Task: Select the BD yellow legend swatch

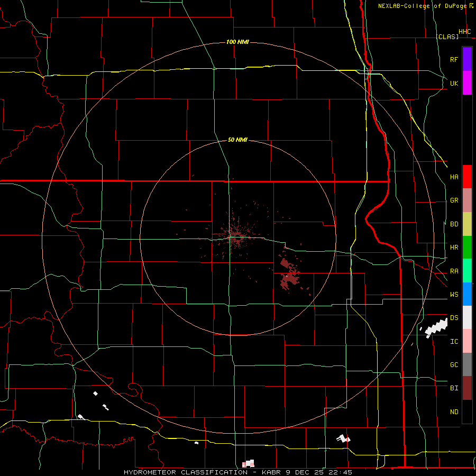Action: (x=467, y=224)
